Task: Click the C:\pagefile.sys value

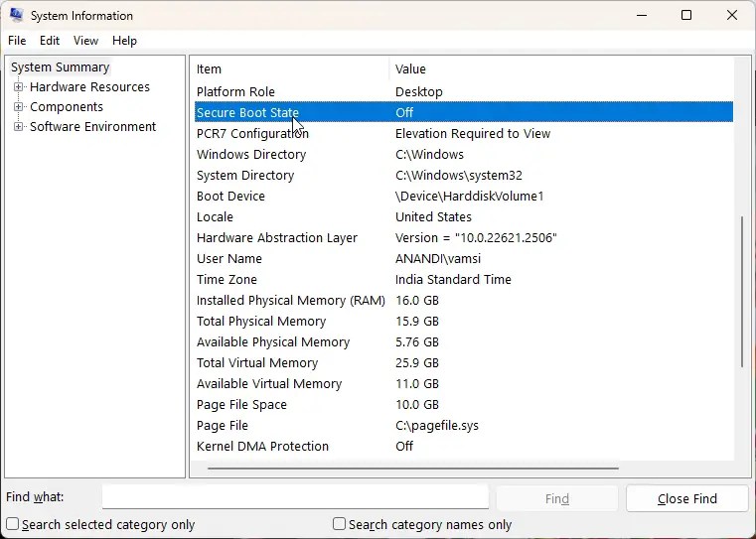Action: [x=437, y=426]
